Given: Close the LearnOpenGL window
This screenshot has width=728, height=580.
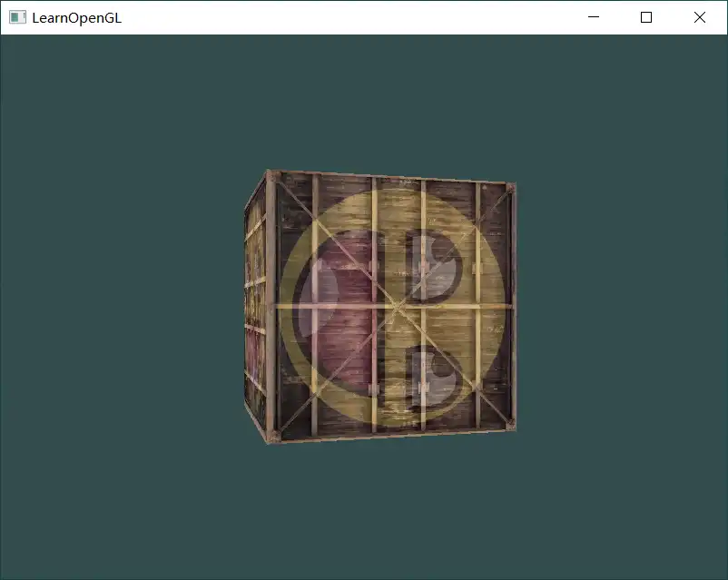Looking at the screenshot, I should [700, 17].
